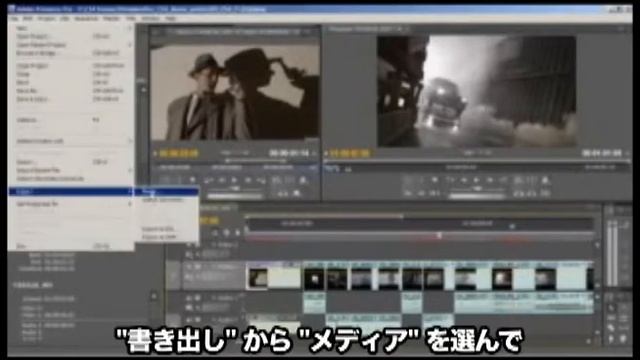Select the last video clip thumbnail on Video 1
The height and width of the screenshot is (360, 640).
tap(590, 279)
